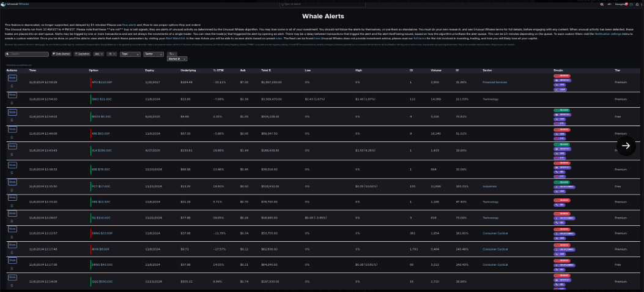Bookmark the MSOS $5.00C alert row
The width and height of the screenshot is (644, 292).
12,120
